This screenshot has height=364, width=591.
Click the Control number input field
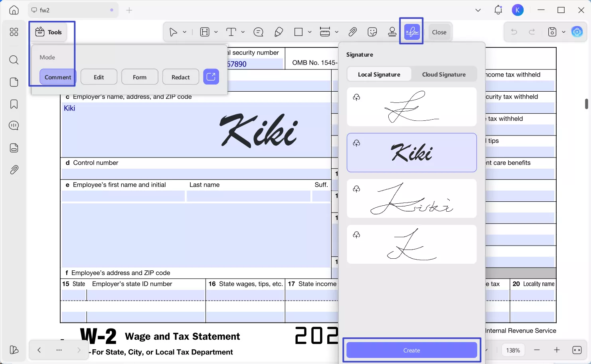(196, 174)
